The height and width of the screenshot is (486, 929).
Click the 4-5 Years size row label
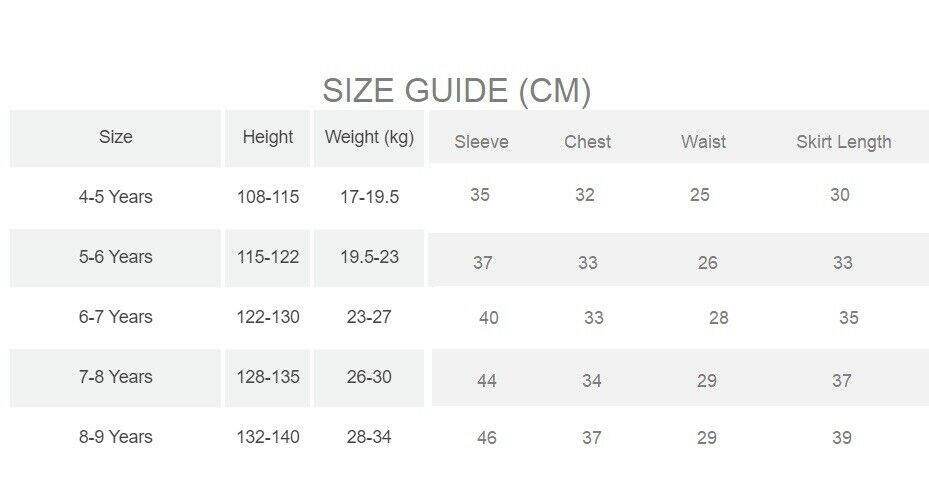tap(116, 197)
